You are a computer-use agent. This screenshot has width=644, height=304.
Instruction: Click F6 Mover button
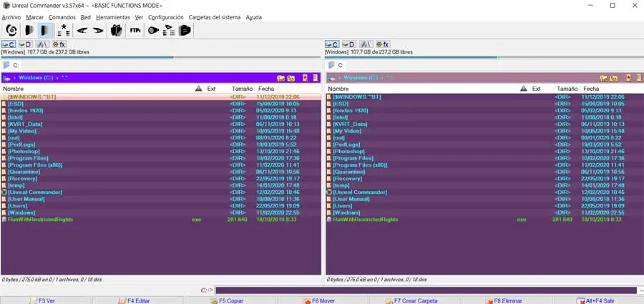(x=323, y=300)
